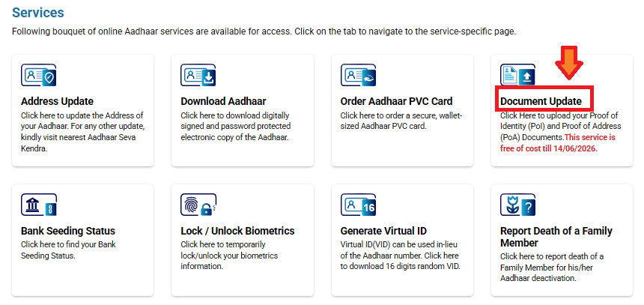
Task: Click the Bank Seeding Status icon
Action: click(39, 206)
